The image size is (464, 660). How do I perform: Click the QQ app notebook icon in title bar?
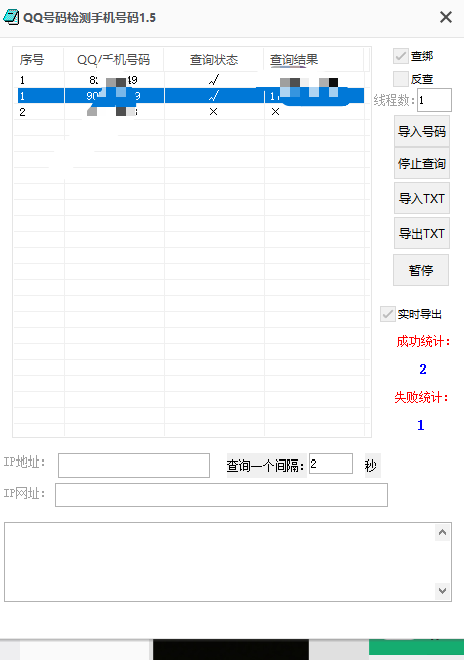coord(11,17)
